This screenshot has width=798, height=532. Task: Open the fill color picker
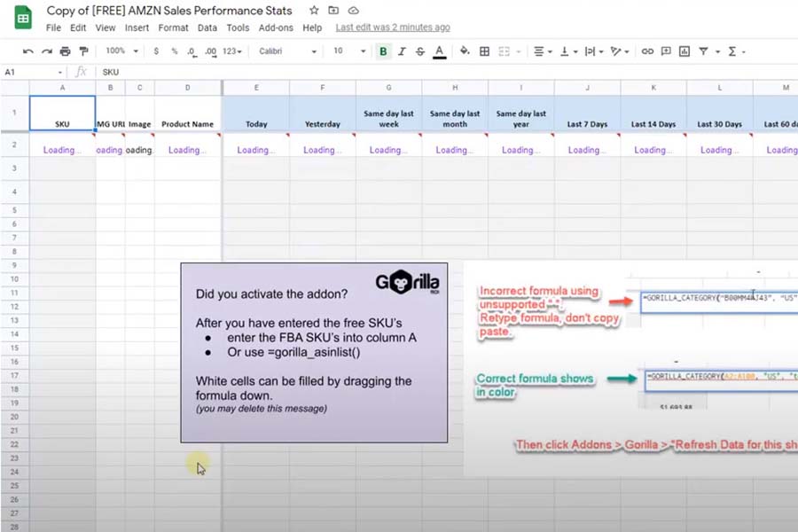(x=464, y=51)
